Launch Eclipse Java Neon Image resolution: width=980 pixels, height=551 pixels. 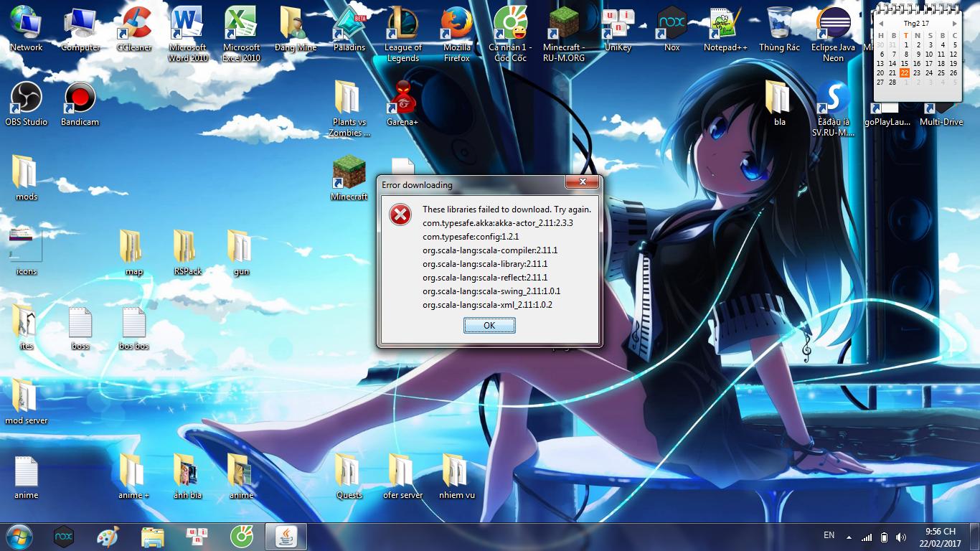tap(834, 34)
